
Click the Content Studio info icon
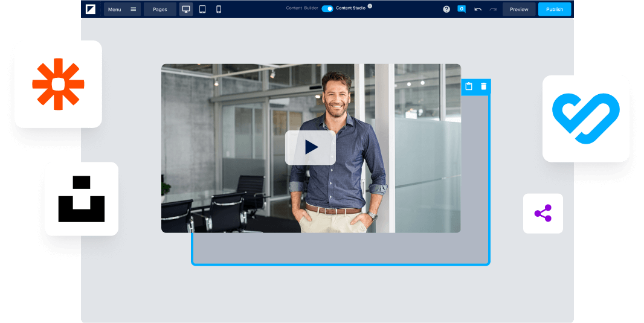[x=370, y=6]
